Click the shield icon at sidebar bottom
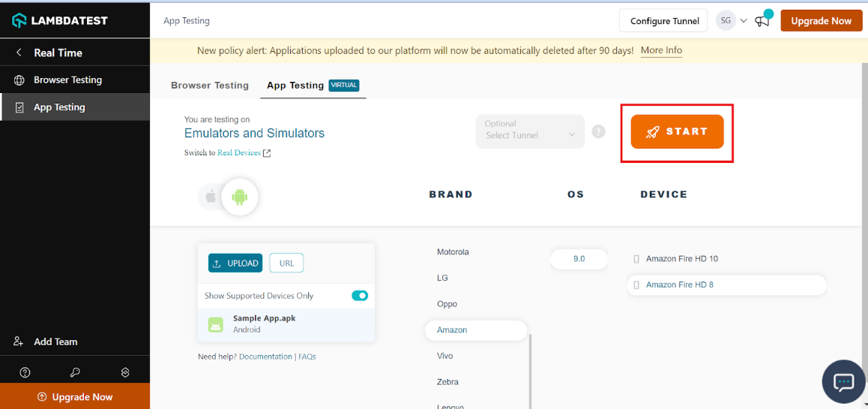The height and width of the screenshot is (409, 868). (125, 372)
